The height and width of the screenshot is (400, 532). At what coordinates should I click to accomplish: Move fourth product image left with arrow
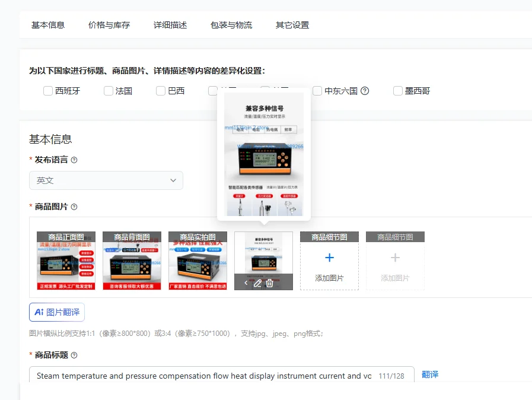pos(246,283)
